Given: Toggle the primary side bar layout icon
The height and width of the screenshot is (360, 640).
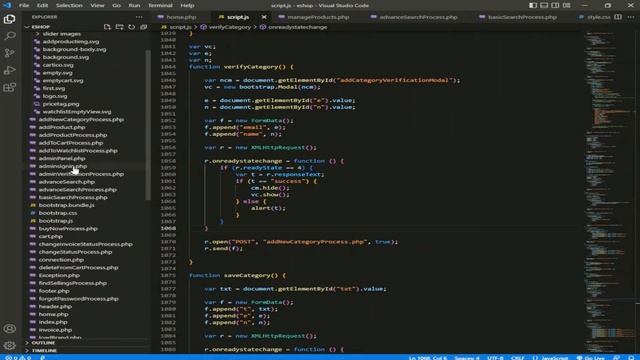Looking at the screenshot, I should pyautogui.click(x=533, y=5).
